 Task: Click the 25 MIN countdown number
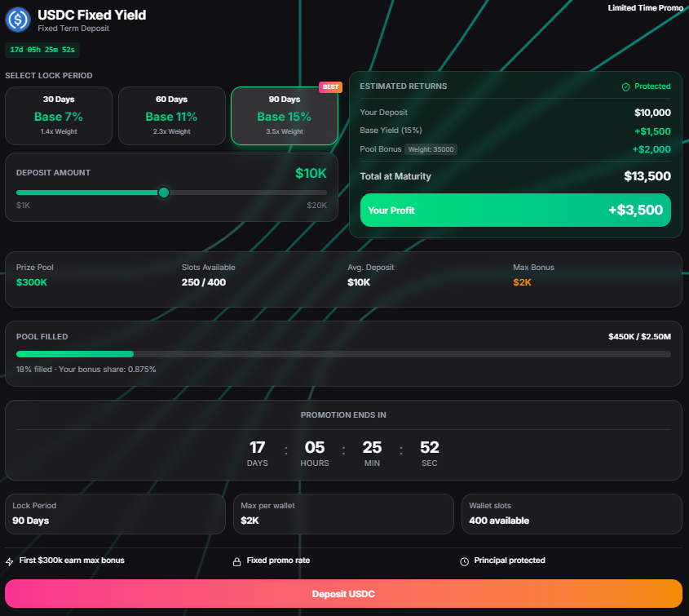(372, 448)
